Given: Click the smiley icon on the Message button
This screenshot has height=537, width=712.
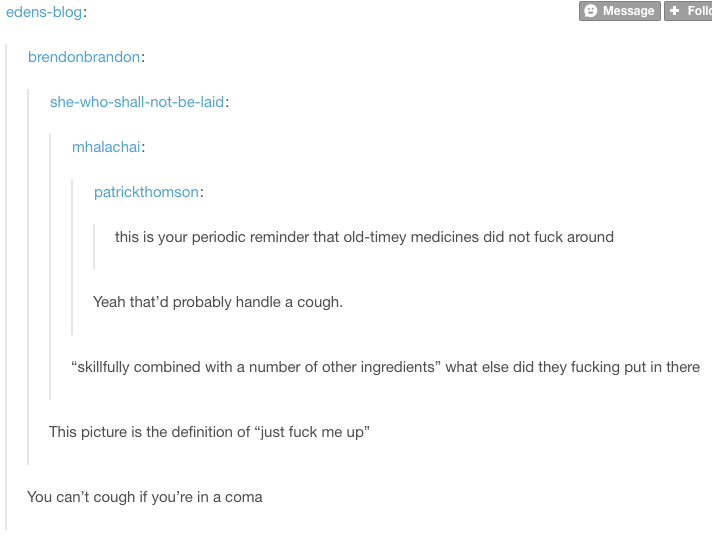Looking at the screenshot, I should tap(590, 10).
